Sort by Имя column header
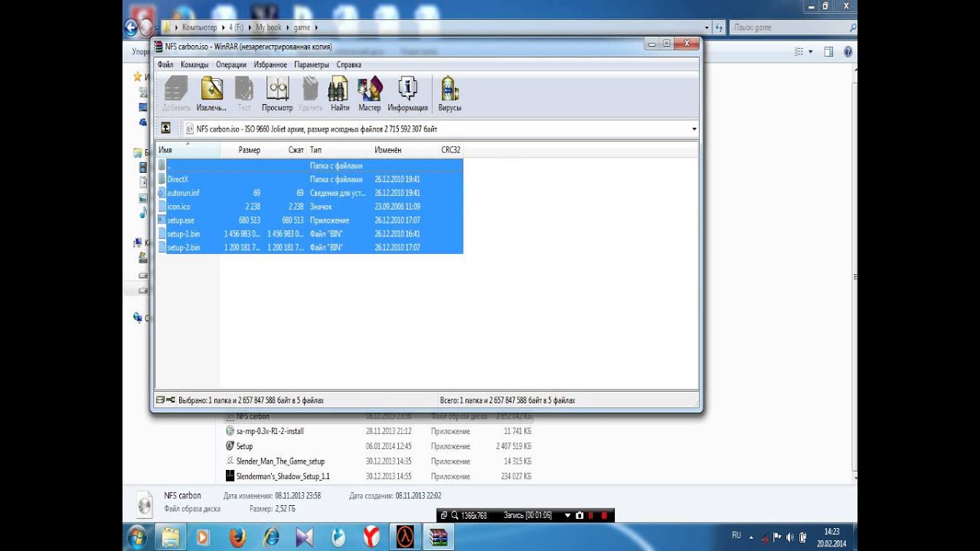 [188, 150]
